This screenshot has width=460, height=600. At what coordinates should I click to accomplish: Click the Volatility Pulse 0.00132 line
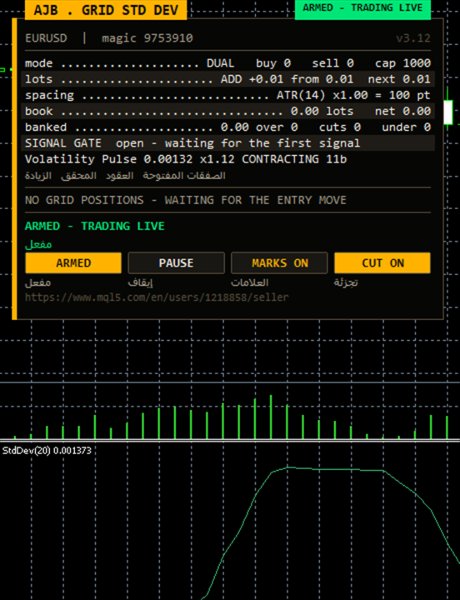(x=186, y=159)
